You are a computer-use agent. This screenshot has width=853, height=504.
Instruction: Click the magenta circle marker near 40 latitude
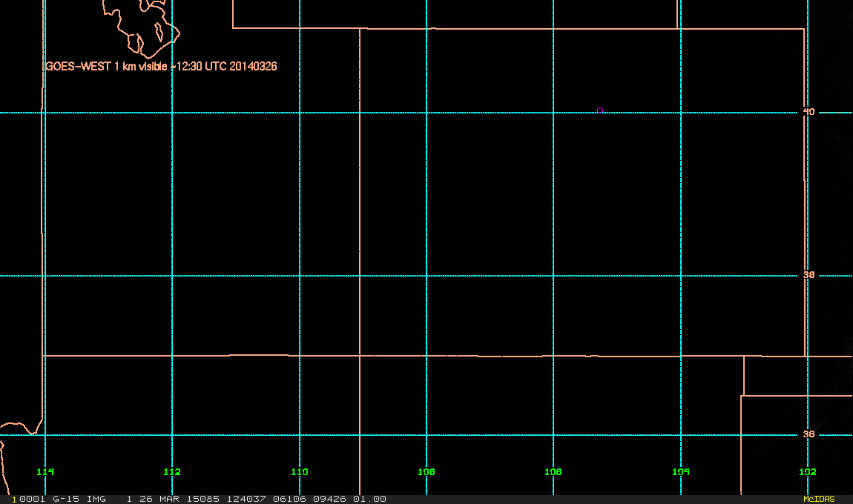(600, 110)
